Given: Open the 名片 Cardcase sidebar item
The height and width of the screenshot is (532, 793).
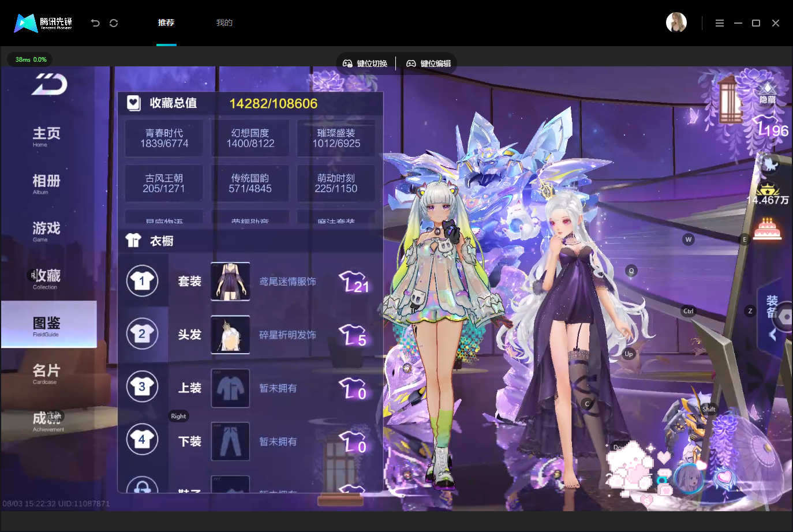Looking at the screenshot, I should (x=47, y=373).
